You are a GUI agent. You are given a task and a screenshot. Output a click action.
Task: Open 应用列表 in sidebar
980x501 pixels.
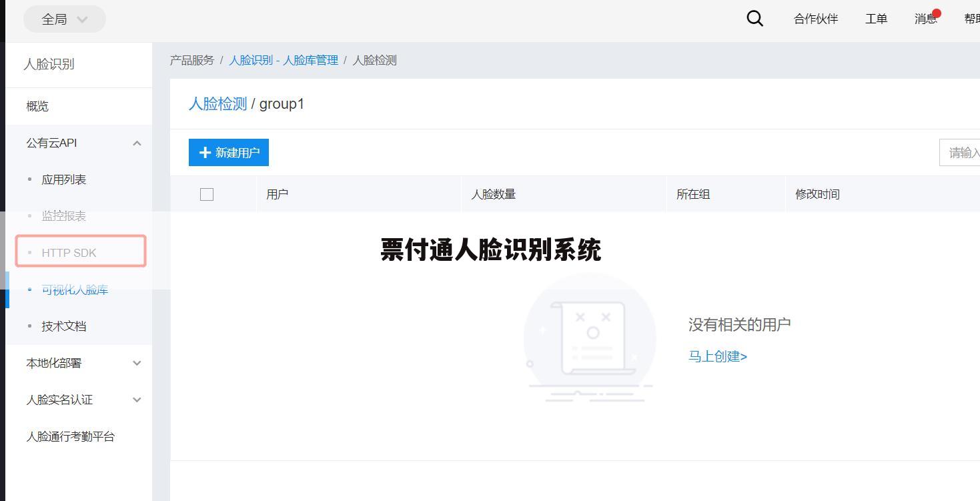click(x=63, y=179)
